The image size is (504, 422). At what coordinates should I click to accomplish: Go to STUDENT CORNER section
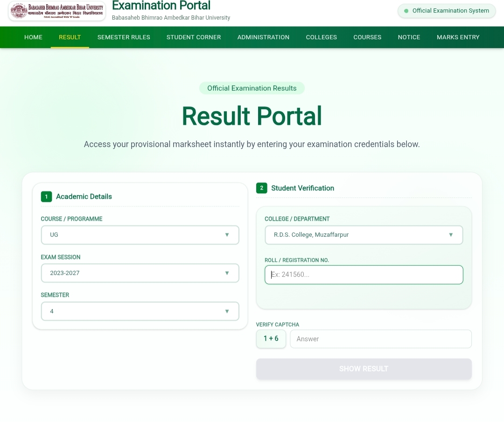(194, 37)
